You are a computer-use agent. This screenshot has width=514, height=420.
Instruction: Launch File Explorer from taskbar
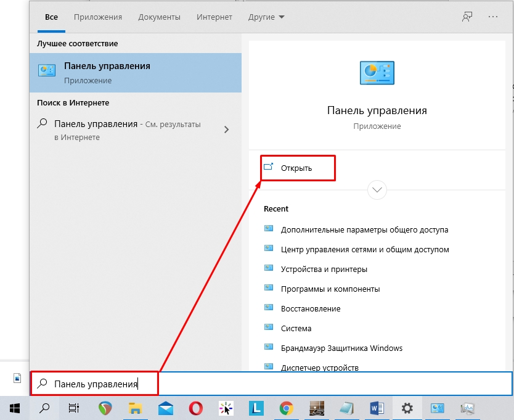coord(135,408)
